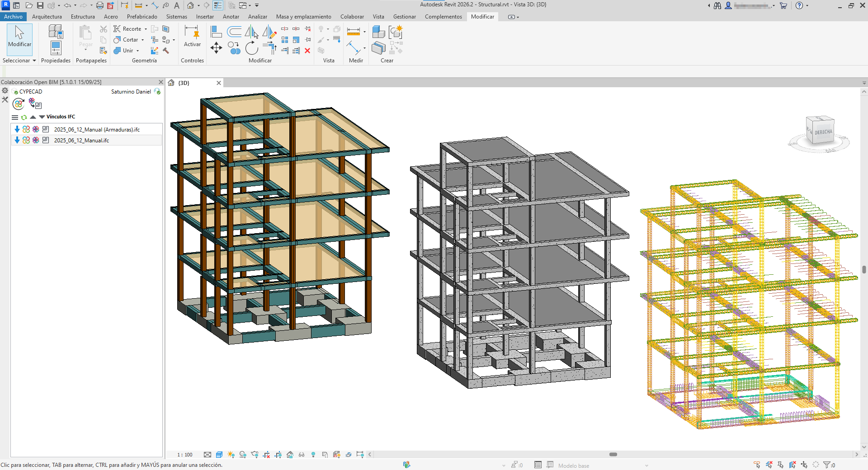Switch to the Gestionar ribbon tab
Viewport: 868px width, 470px height.
point(404,17)
